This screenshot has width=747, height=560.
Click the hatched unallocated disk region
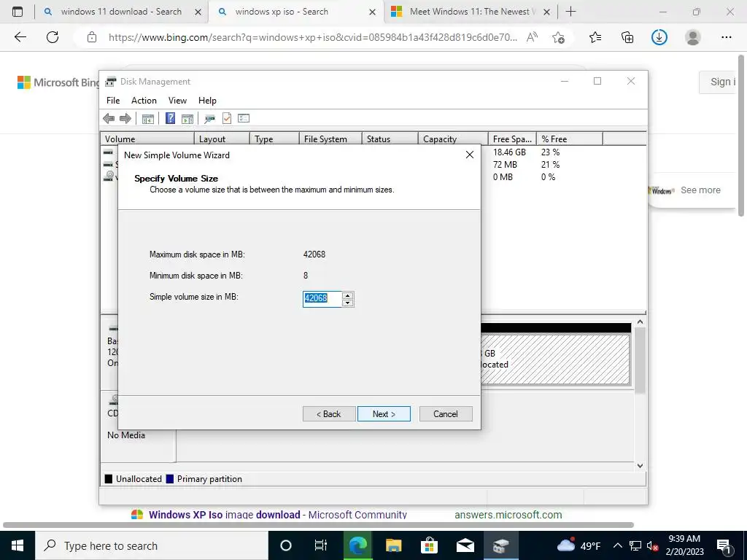[x=555, y=359]
